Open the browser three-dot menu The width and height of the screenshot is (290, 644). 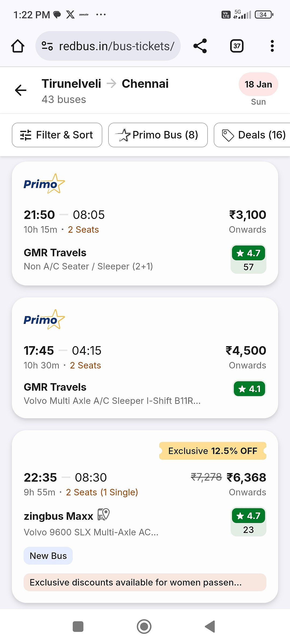click(x=272, y=46)
